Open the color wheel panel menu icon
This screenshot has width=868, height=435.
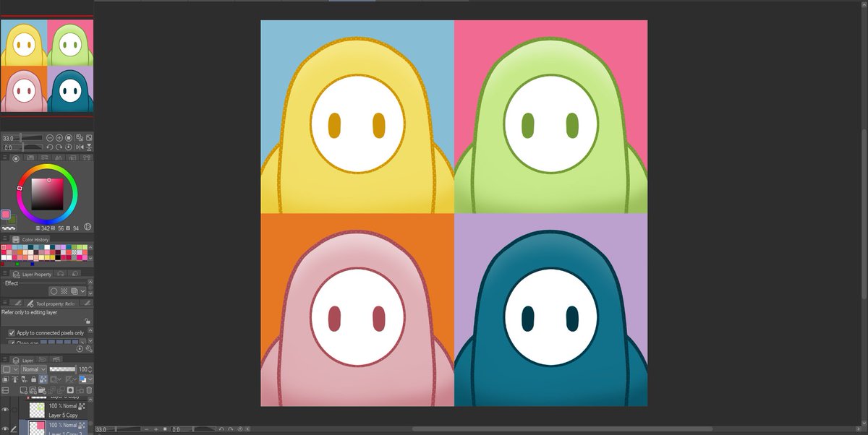click(x=5, y=158)
